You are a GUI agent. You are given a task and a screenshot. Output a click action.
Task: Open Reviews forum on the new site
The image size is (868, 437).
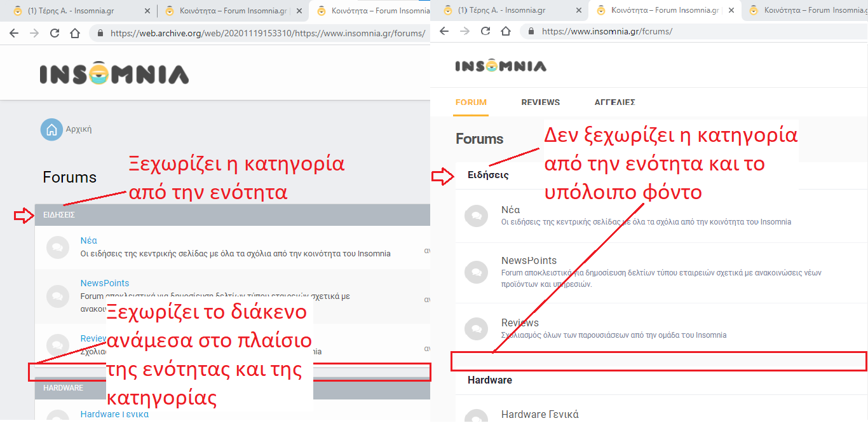[520, 323]
